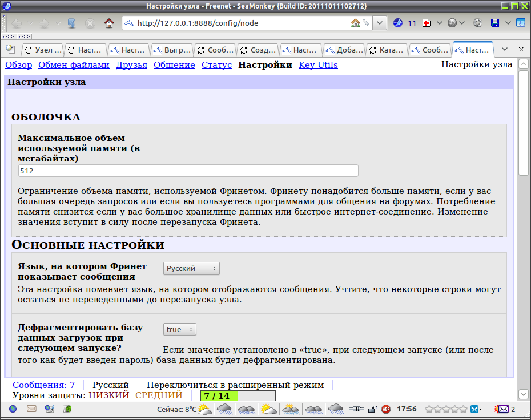
Task: Open the Обзор link
Action: coord(19,65)
